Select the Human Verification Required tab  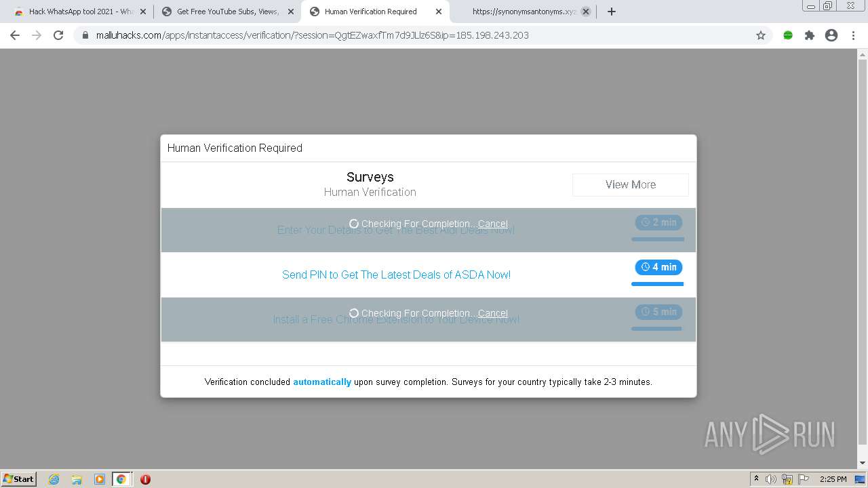pos(375,12)
